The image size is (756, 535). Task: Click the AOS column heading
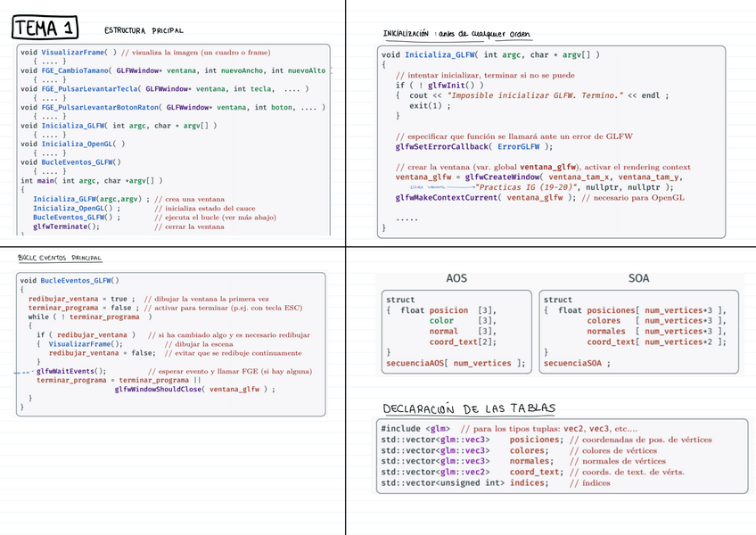456,278
